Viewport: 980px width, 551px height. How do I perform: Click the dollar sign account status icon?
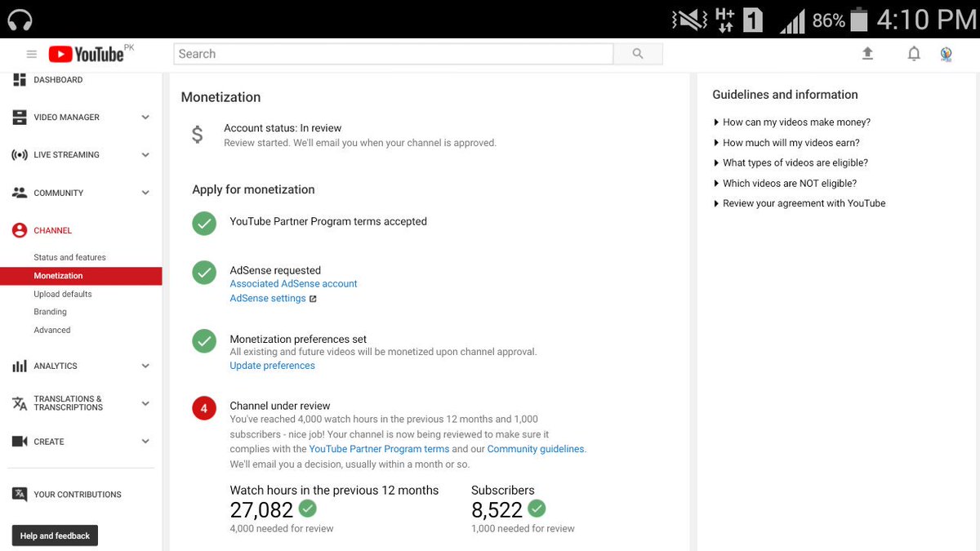(197, 135)
